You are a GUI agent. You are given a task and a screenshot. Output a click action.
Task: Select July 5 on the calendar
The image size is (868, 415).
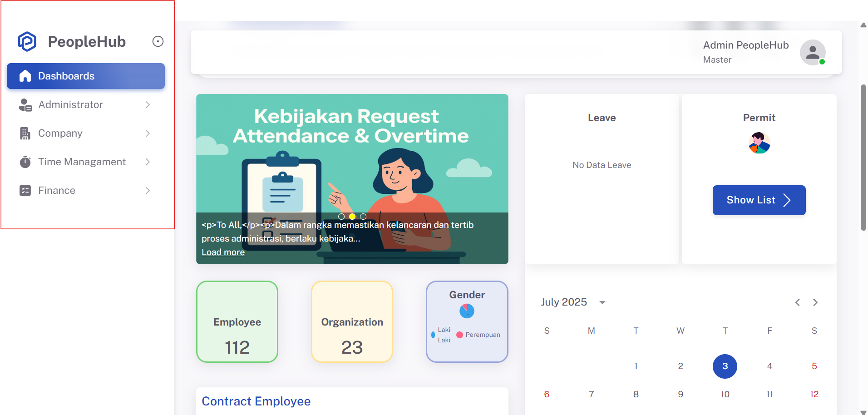point(814,366)
